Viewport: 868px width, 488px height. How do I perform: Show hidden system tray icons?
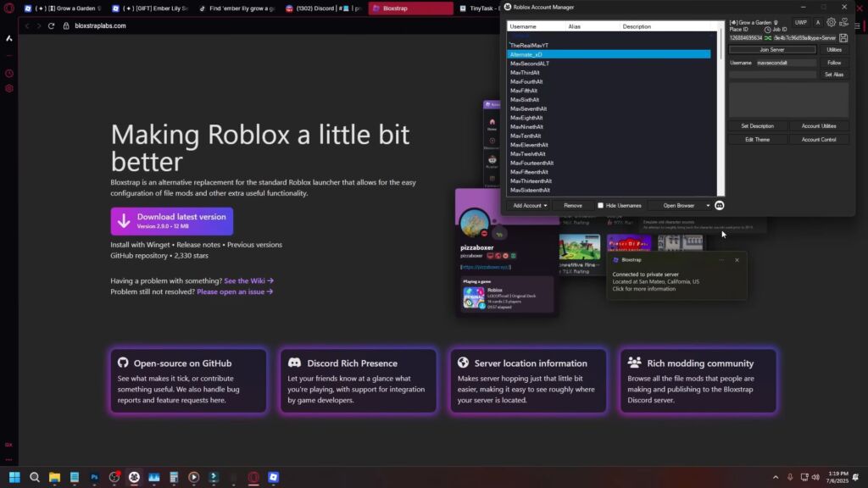(x=775, y=477)
